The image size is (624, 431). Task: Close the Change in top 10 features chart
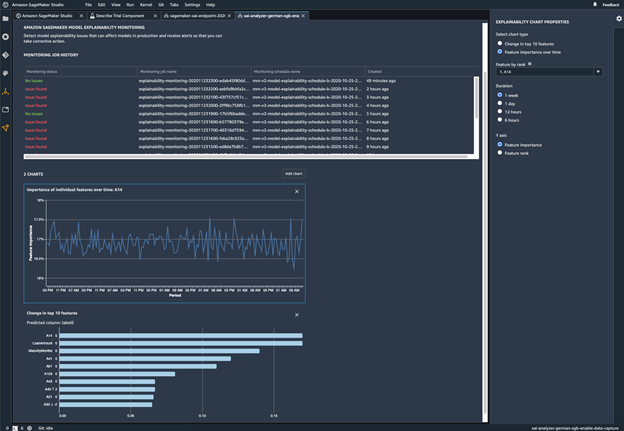[296, 315]
